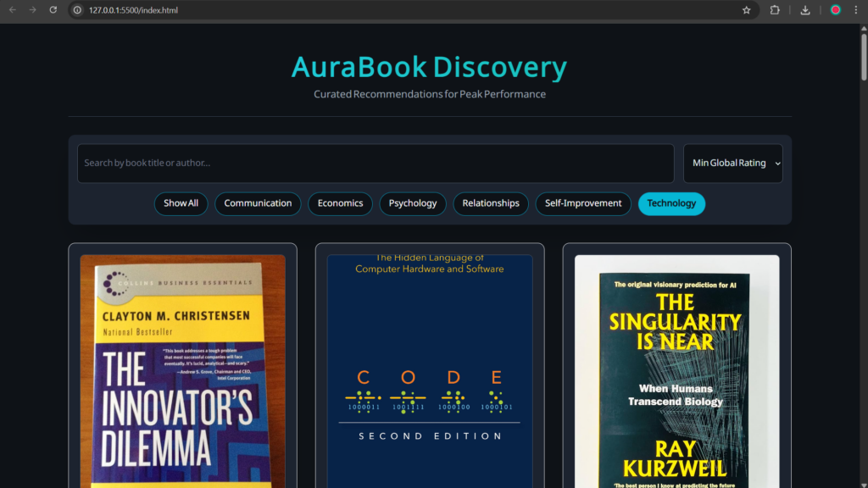Screen dimensions: 868x488
Task: Click the 'Curated Recommendations for Peak Performance' subtitle
Action: (430, 94)
